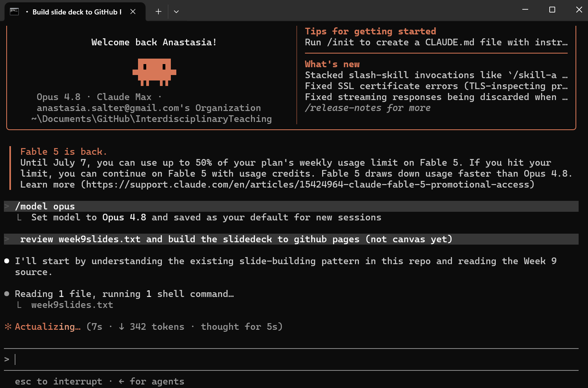This screenshot has width=588, height=388.
Task: Click the terminal icon in the tab
Action: 14,12
